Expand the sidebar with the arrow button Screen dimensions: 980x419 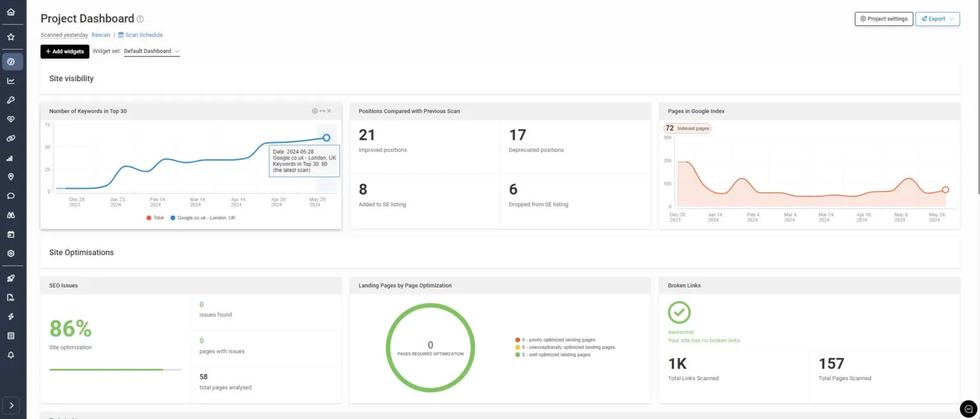(x=11, y=405)
